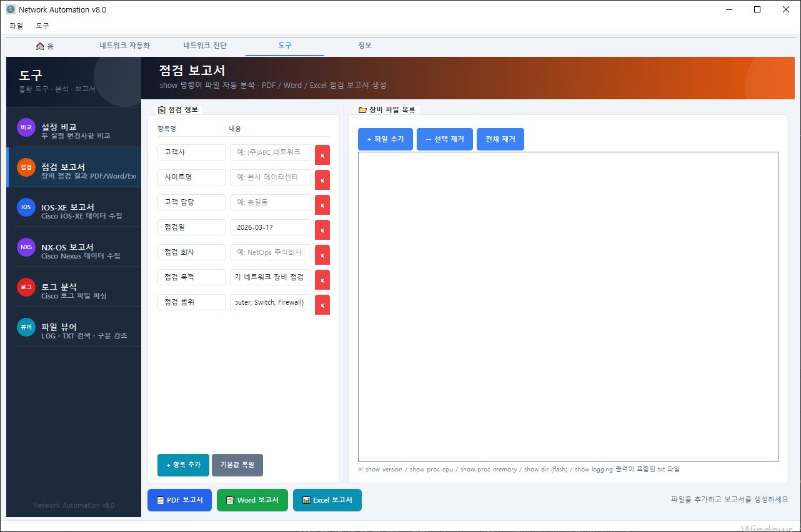
Task: Open the 파일 menu
Action: (16, 26)
